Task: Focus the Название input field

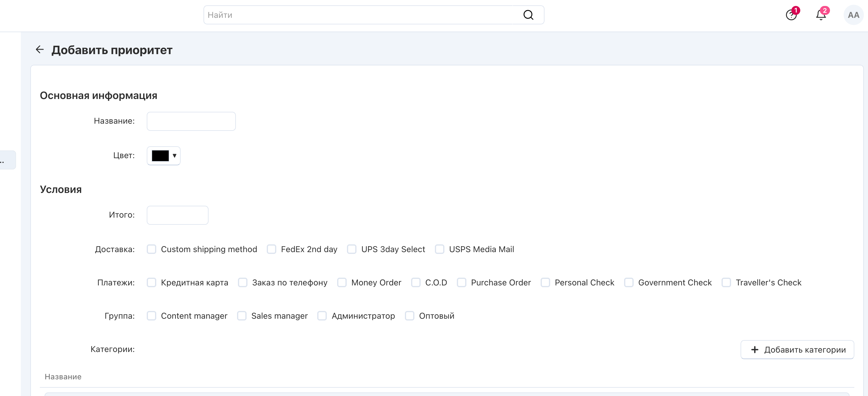Action: click(191, 121)
